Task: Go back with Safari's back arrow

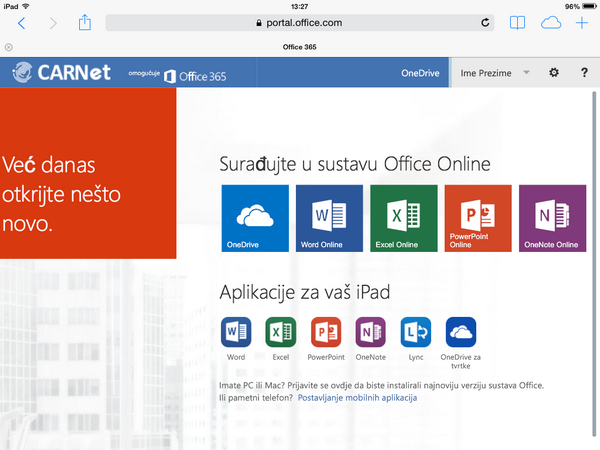Action: tap(22, 23)
